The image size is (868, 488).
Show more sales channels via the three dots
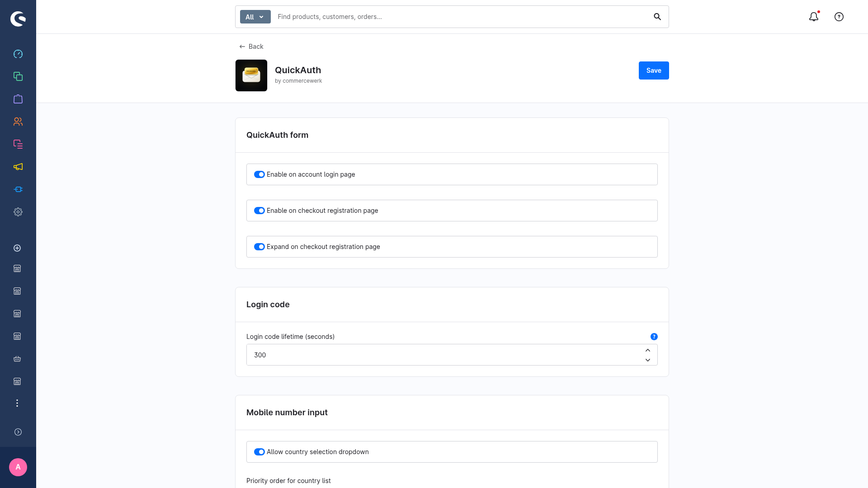point(17,403)
